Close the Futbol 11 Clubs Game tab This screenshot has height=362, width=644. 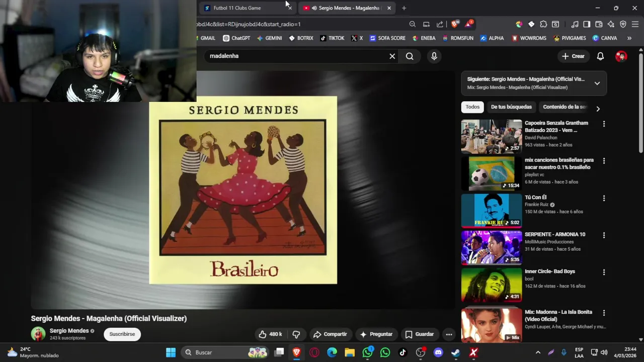coord(290,8)
